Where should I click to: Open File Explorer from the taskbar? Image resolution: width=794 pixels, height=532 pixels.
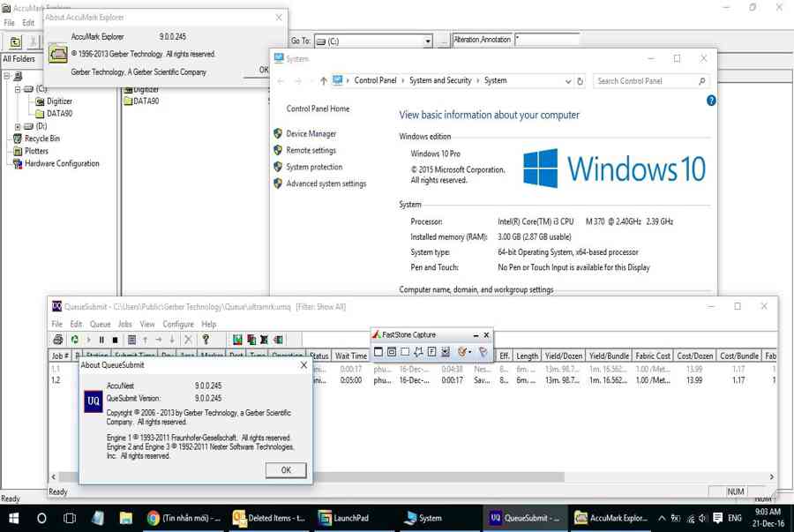click(x=125, y=518)
